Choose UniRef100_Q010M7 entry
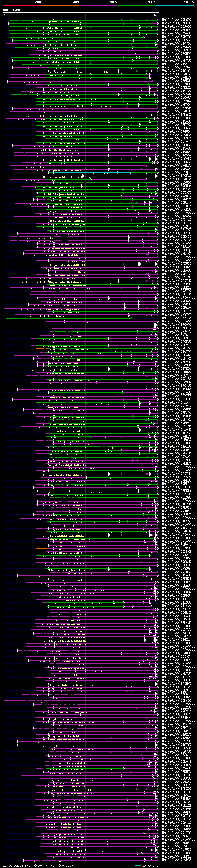197x868 pixels. [177, 429]
